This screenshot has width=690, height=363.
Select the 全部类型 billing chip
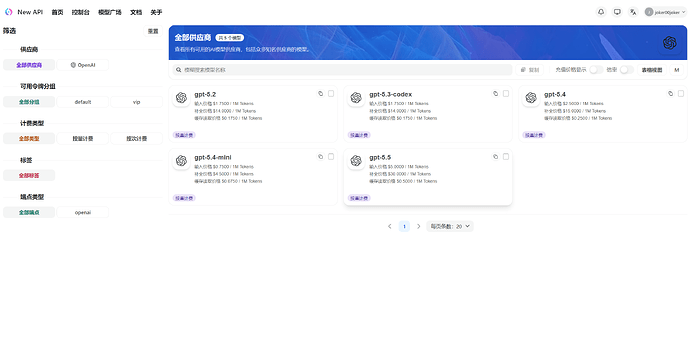coord(29,139)
